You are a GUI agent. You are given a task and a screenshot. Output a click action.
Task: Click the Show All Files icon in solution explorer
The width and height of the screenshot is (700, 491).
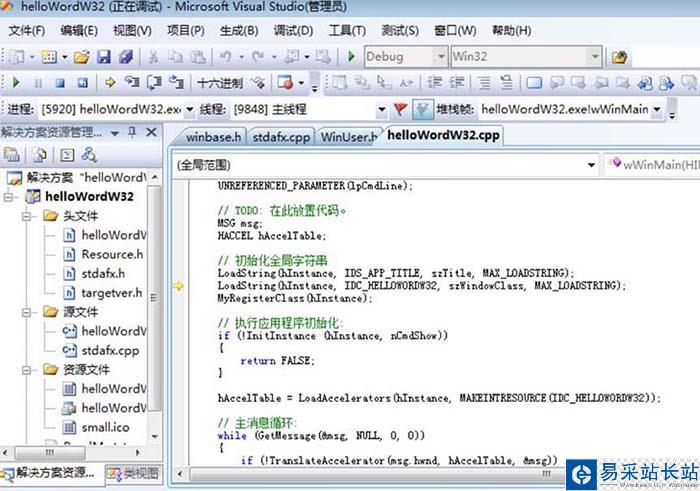[40, 155]
